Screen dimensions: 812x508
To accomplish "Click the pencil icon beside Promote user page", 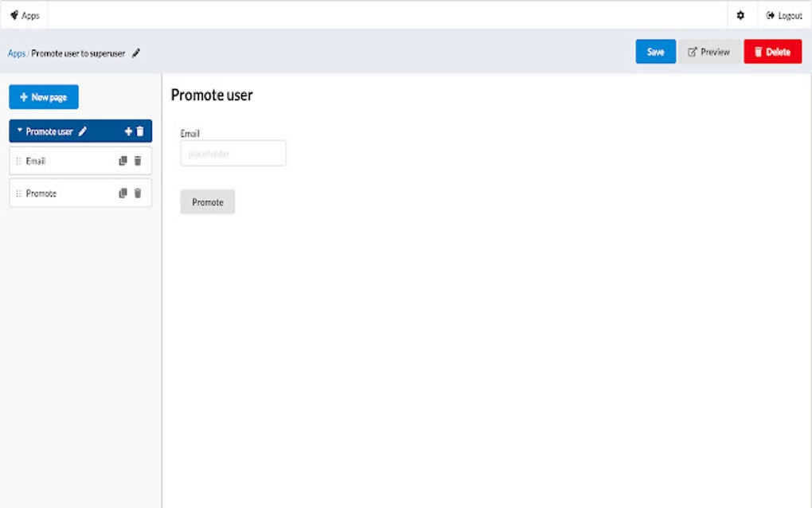I will pos(82,131).
